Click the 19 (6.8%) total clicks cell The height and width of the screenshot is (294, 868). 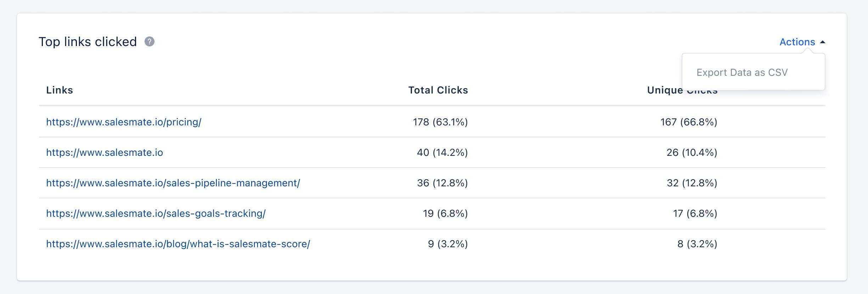coord(445,213)
